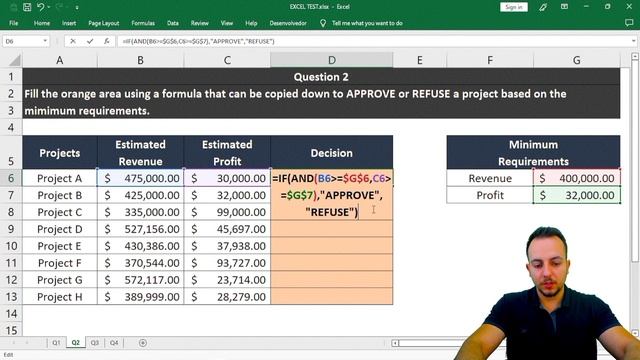Open the Formulas ribbon tab

point(143,23)
